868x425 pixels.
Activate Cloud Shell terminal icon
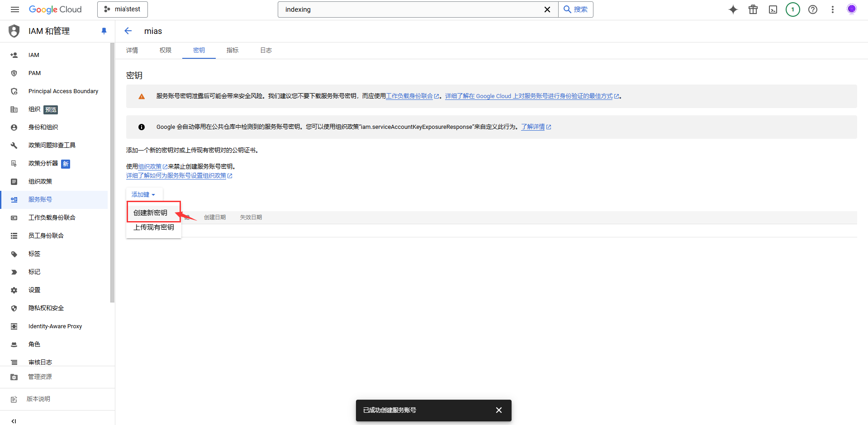point(773,9)
